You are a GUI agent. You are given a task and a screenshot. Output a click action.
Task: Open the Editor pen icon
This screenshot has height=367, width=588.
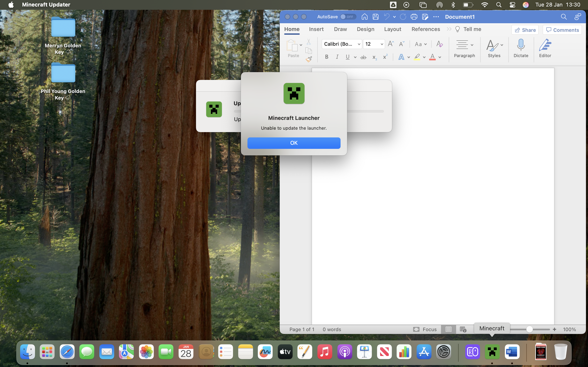pyautogui.click(x=545, y=45)
